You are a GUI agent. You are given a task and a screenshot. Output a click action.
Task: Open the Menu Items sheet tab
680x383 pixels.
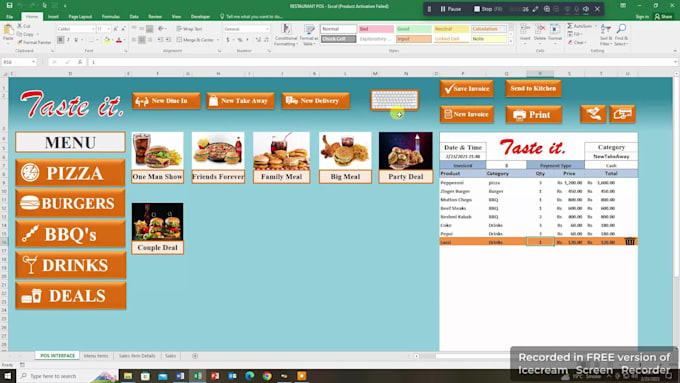pyautogui.click(x=96, y=356)
